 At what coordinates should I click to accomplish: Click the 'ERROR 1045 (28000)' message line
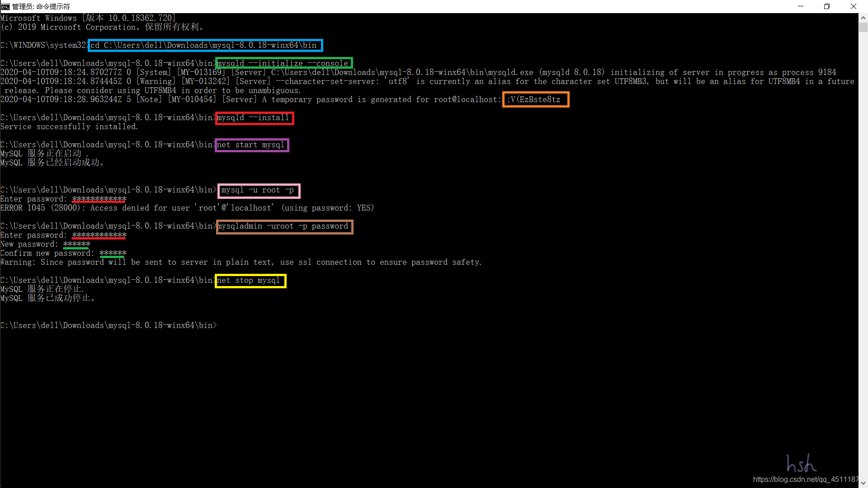(187, 208)
